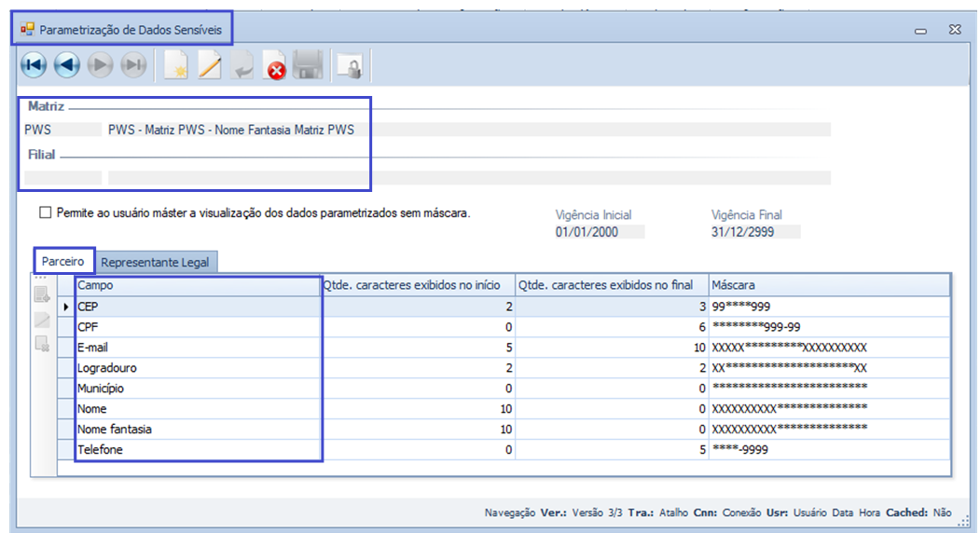Screen dimensions: 980x533
Task: Delete record using the red X icon
Action: coord(275,66)
